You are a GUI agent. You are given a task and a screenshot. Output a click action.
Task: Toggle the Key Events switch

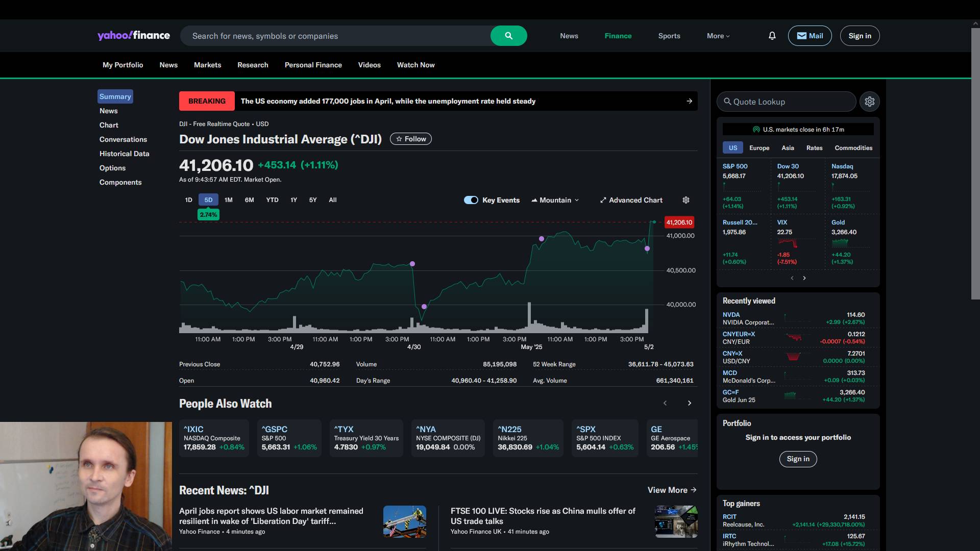tap(471, 200)
